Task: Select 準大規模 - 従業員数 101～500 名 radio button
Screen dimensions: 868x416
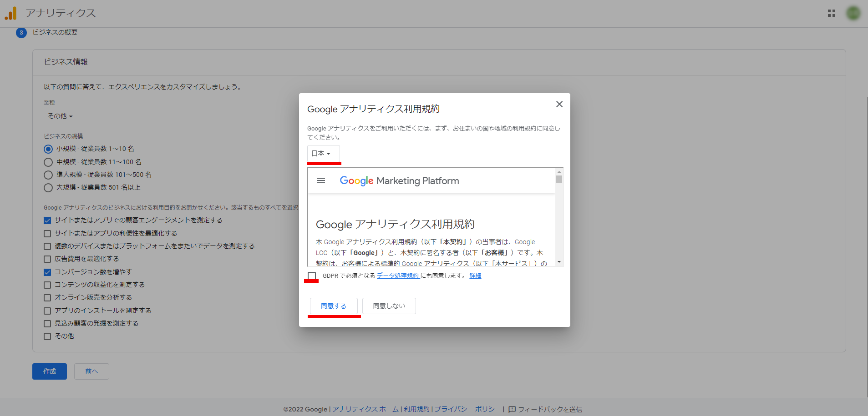Action: click(x=48, y=175)
